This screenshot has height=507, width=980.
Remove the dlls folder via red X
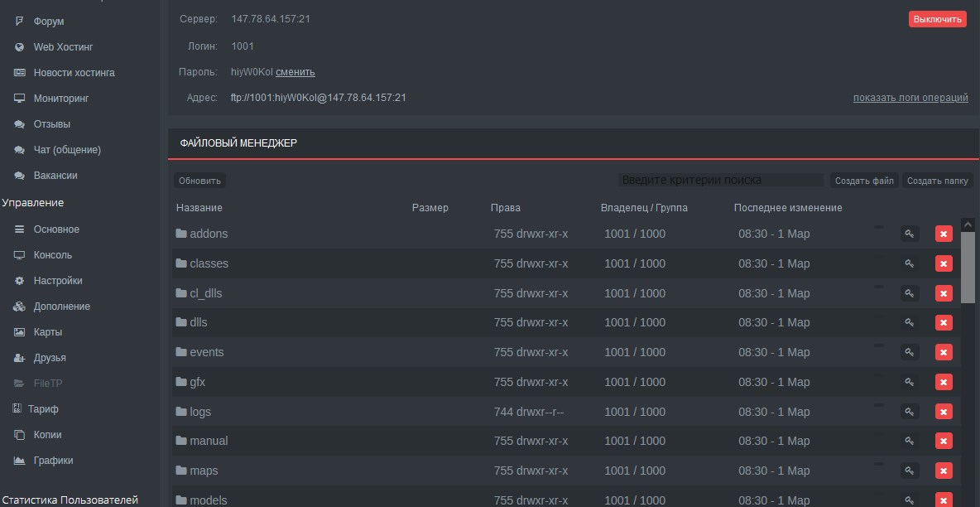pos(944,323)
